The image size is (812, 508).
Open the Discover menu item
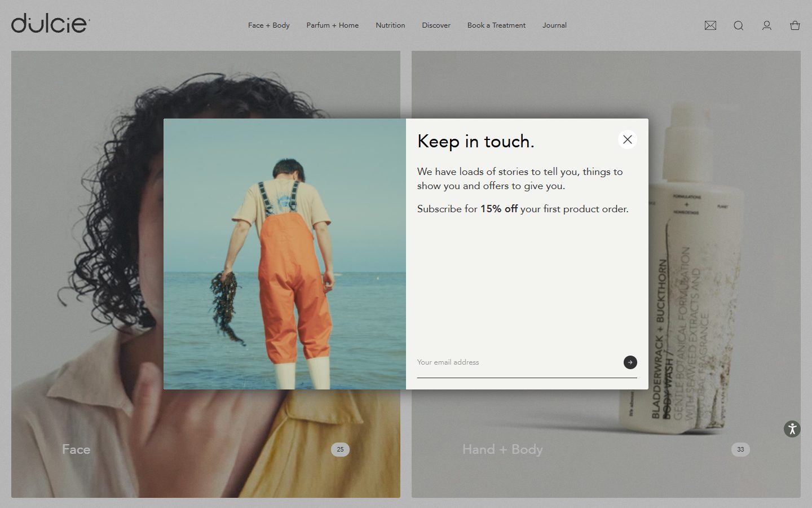coord(436,25)
